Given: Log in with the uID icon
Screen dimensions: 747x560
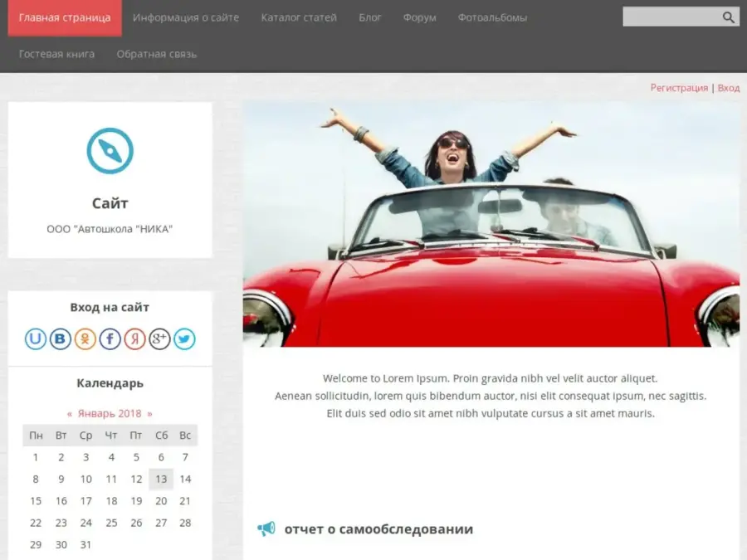Looking at the screenshot, I should coord(36,338).
